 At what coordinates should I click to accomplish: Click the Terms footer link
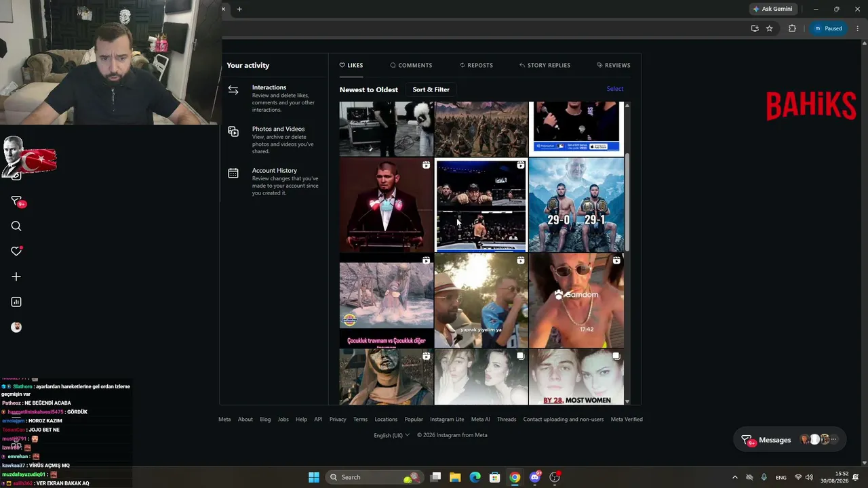click(x=360, y=420)
